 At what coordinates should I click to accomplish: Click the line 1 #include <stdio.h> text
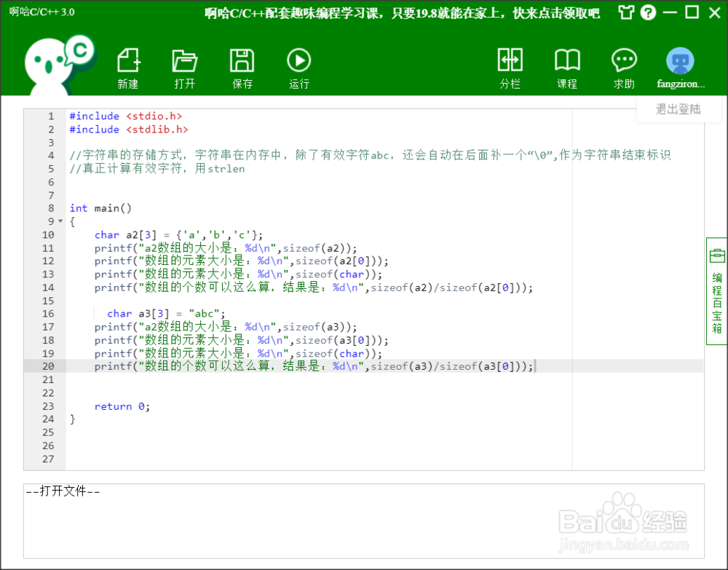(126, 116)
